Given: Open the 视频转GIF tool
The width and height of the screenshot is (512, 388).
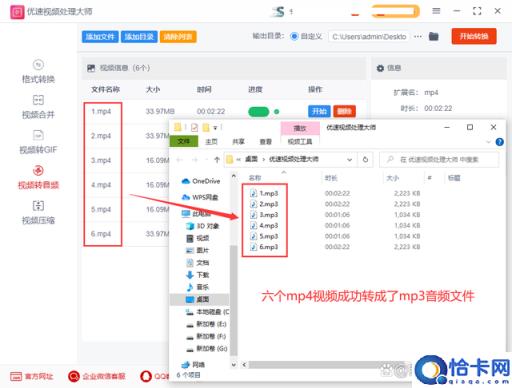Looking at the screenshot, I should click(x=38, y=142).
